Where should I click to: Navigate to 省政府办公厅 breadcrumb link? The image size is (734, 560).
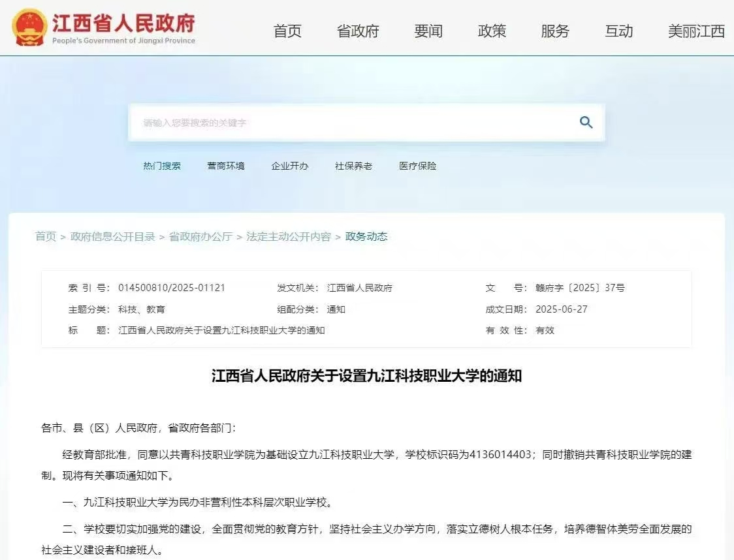200,238
